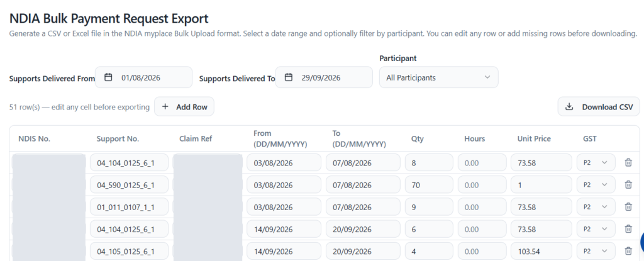This screenshot has width=644, height=261.
Task: Edit To date in Qty 70 row
Action: tap(363, 185)
